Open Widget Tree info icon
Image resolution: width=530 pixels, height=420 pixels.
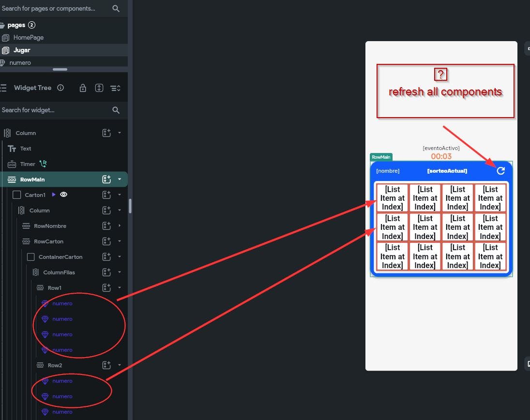tap(61, 88)
